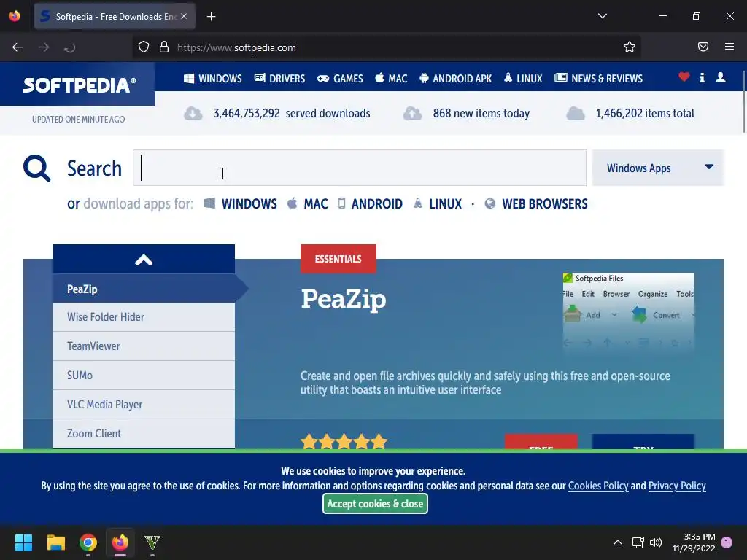Viewport: 747px width, 560px height.
Task: Click the Softpedia logo
Action: (79, 85)
